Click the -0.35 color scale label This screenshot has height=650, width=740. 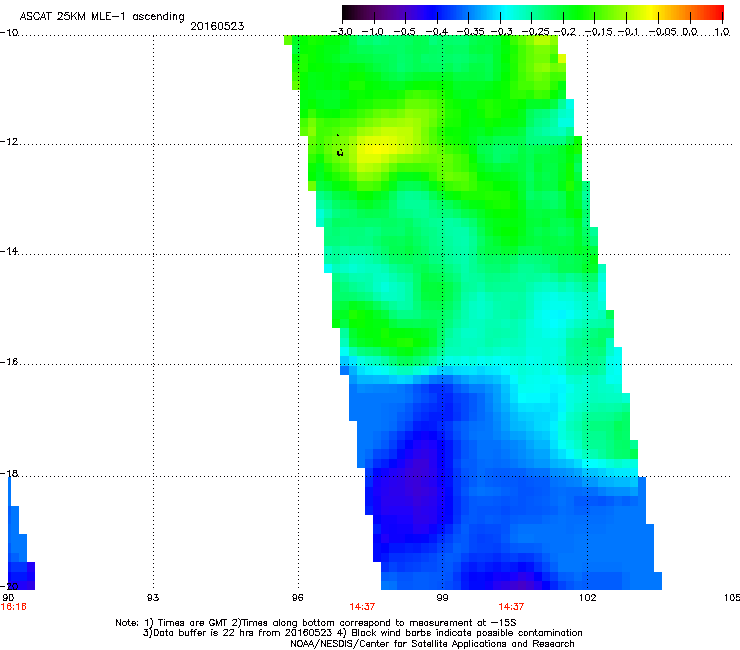coord(470,32)
